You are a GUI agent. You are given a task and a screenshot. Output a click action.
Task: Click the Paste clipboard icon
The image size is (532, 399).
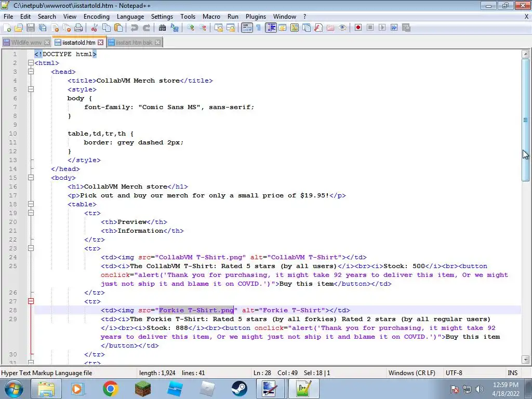118,28
